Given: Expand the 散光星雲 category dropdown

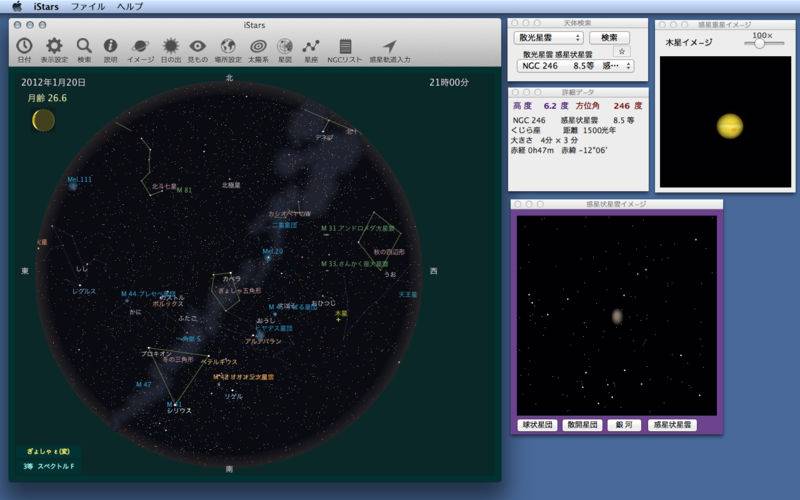Looking at the screenshot, I should click(548, 38).
